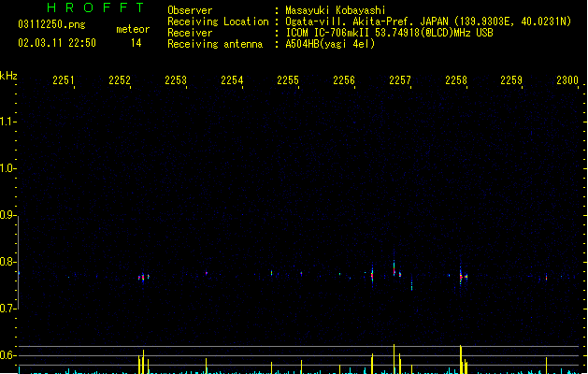This screenshot has width=588, height=374.
Task: Click the tall meteor echo just before 2257
Action: coord(394,266)
